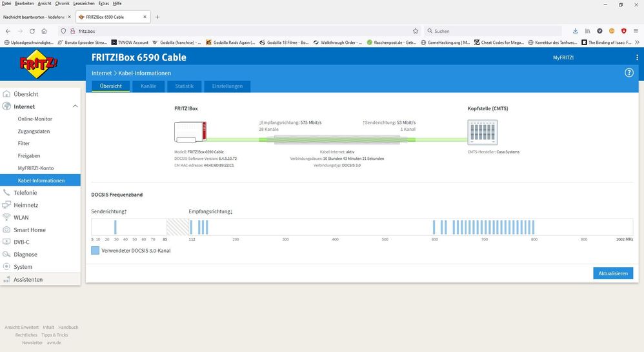
Task: Open the Firefox downloads icon
Action: point(576,31)
